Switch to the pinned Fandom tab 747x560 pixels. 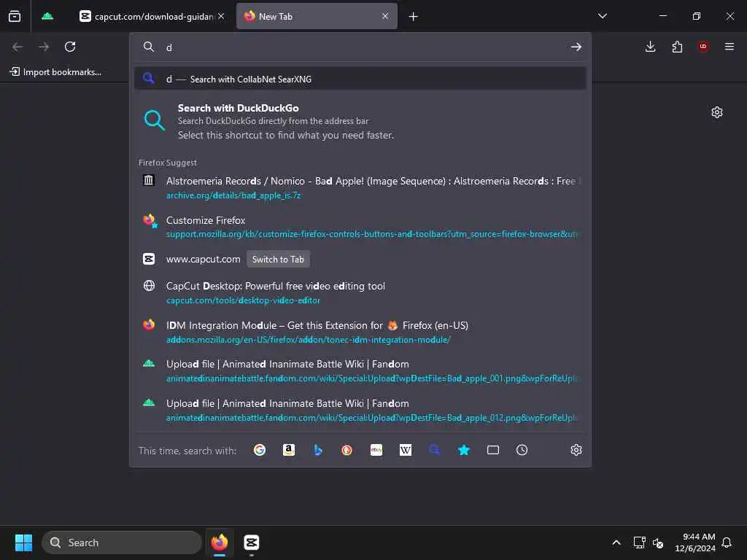click(x=47, y=16)
